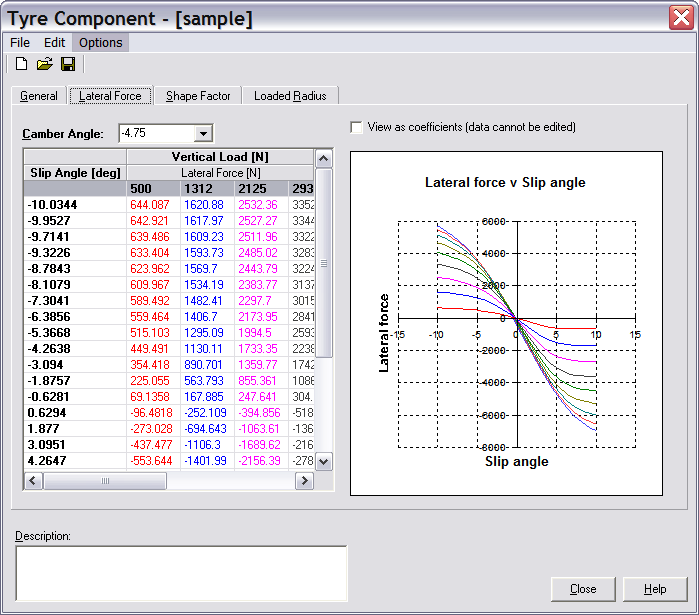Click inside the Description text box
This screenshot has width=699, height=615.
tap(181, 574)
